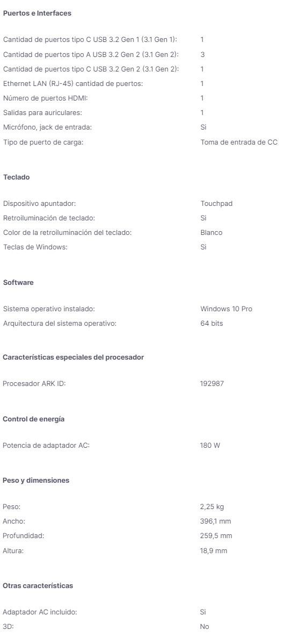Screen dimensions: 300x644
Task: Click the Otras características heading
Action: click(38, 586)
